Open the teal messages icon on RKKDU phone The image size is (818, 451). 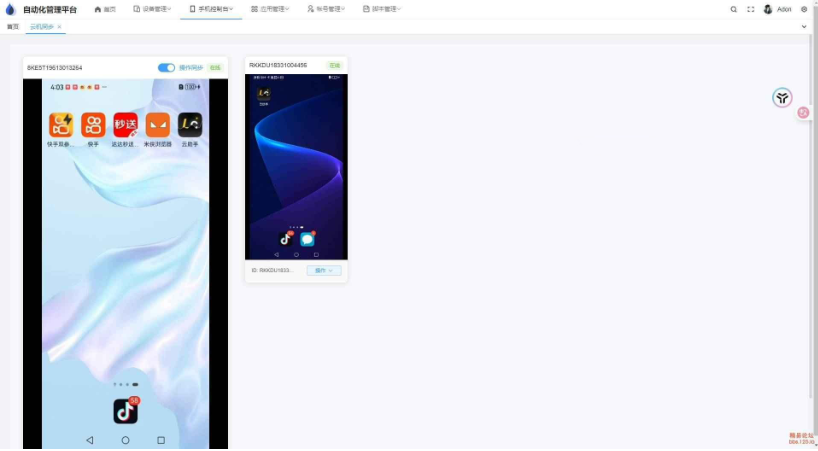pos(307,239)
